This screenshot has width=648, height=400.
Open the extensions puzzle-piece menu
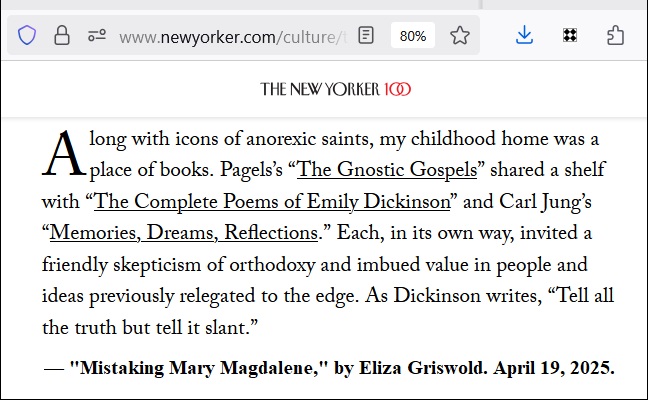pyautogui.click(x=616, y=36)
